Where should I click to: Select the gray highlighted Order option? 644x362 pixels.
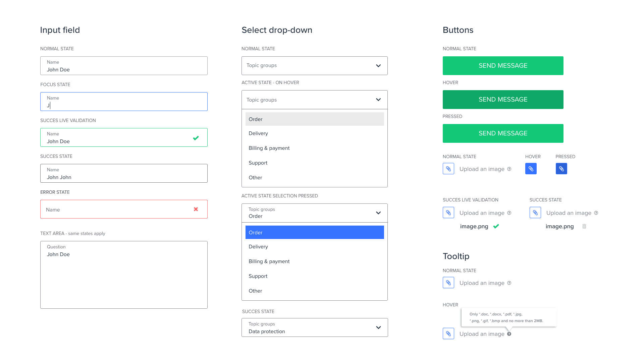point(314,119)
